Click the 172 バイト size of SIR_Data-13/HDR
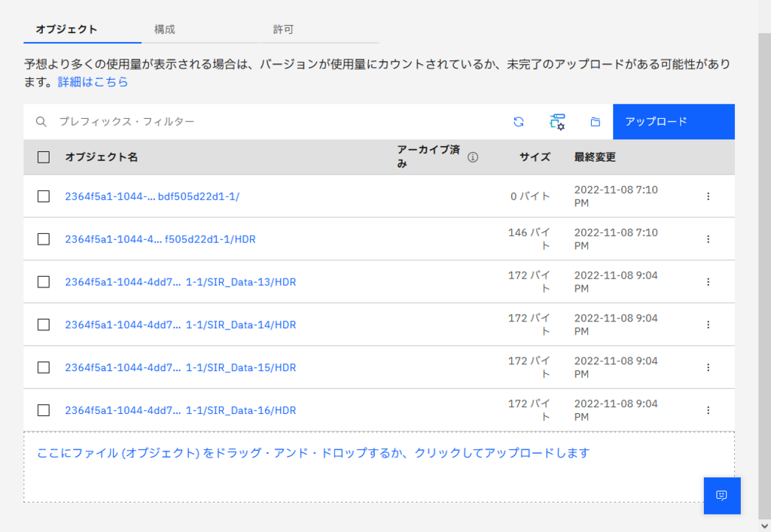This screenshot has height=532, width=771. point(529,282)
